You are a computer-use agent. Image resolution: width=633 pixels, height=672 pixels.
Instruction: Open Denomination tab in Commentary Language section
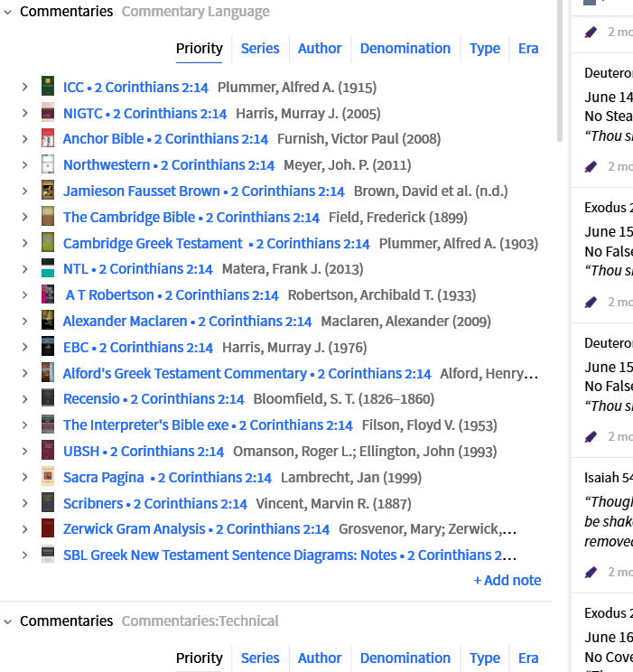(x=405, y=49)
